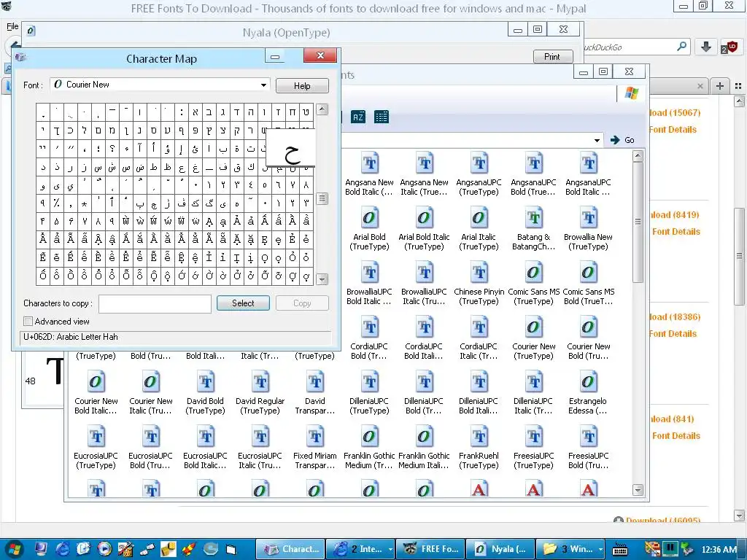Click the Select button in Character Map
Image resolution: width=747 pixels, height=560 pixels.
tap(243, 303)
